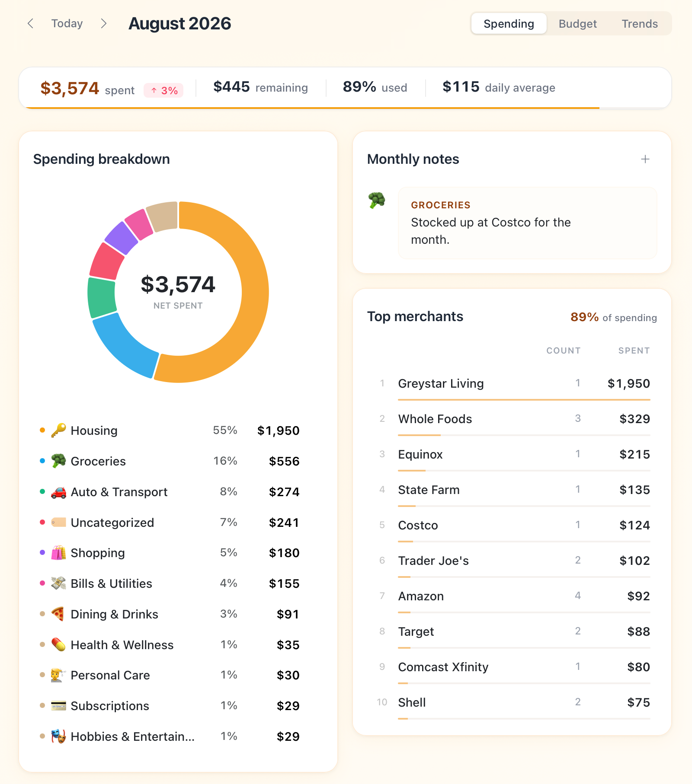
Task: Open the Greystar Living merchant row
Action: point(512,383)
